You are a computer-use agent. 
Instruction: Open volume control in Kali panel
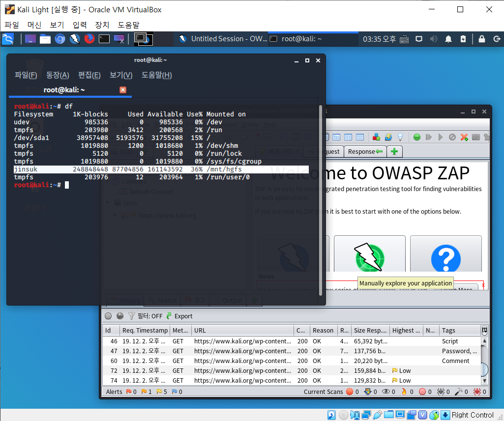click(434, 39)
